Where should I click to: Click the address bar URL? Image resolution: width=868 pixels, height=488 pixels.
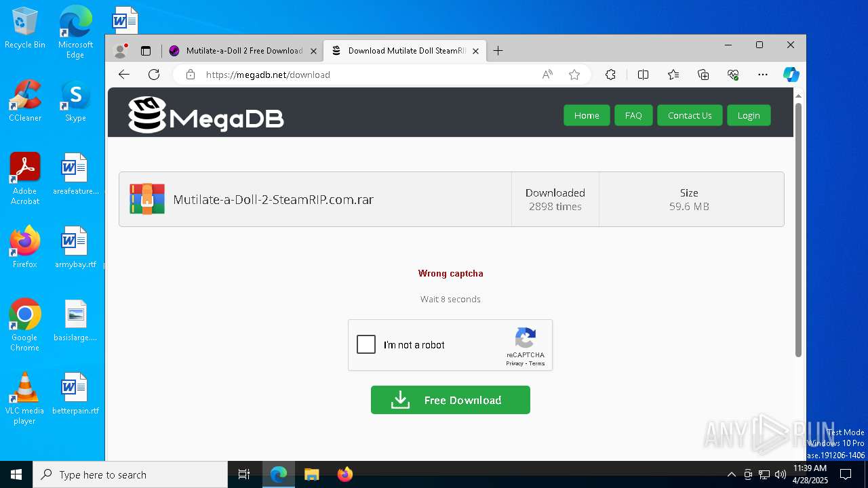point(268,75)
